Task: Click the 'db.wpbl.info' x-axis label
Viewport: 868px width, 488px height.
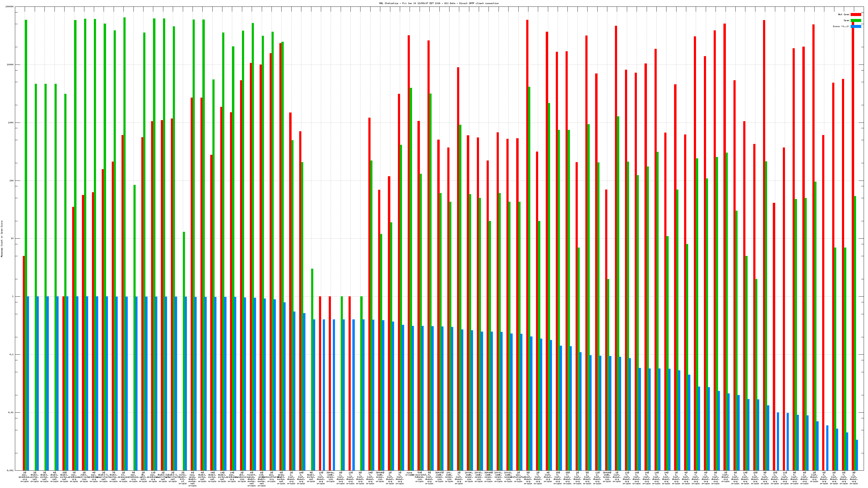Action: click(143, 477)
